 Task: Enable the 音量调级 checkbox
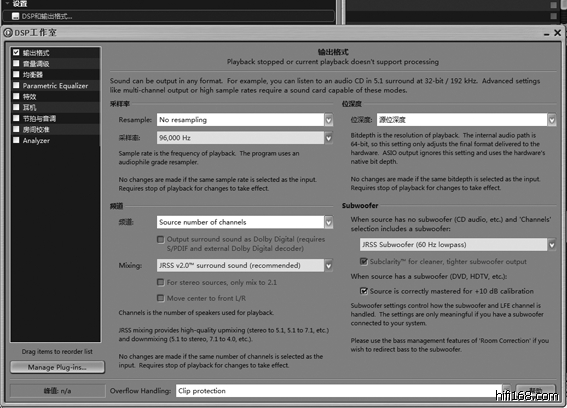[16, 63]
